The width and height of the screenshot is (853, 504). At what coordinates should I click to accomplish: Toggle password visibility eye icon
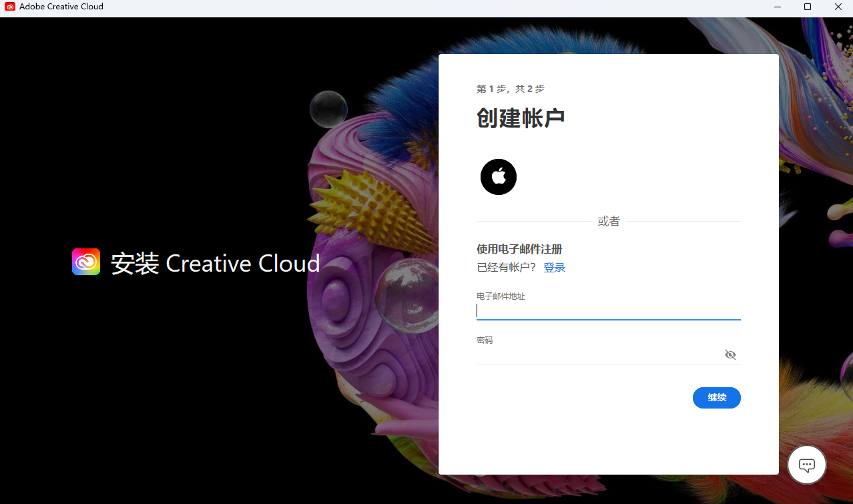[x=730, y=354]
